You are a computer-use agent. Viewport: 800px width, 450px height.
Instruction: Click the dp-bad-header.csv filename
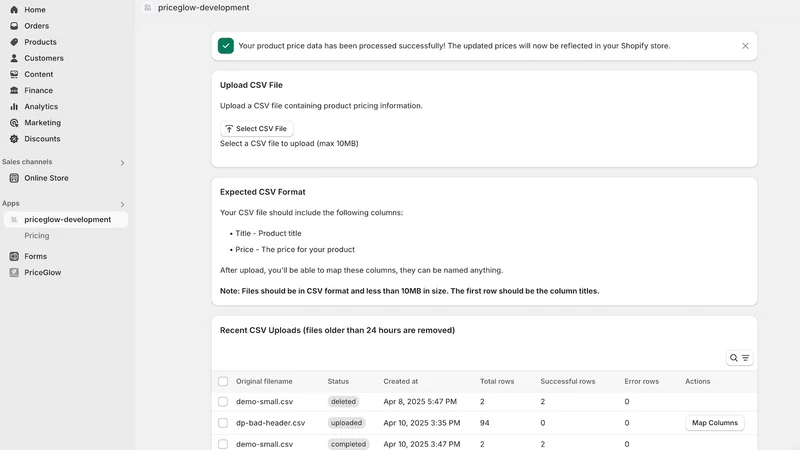coord(270,423)
